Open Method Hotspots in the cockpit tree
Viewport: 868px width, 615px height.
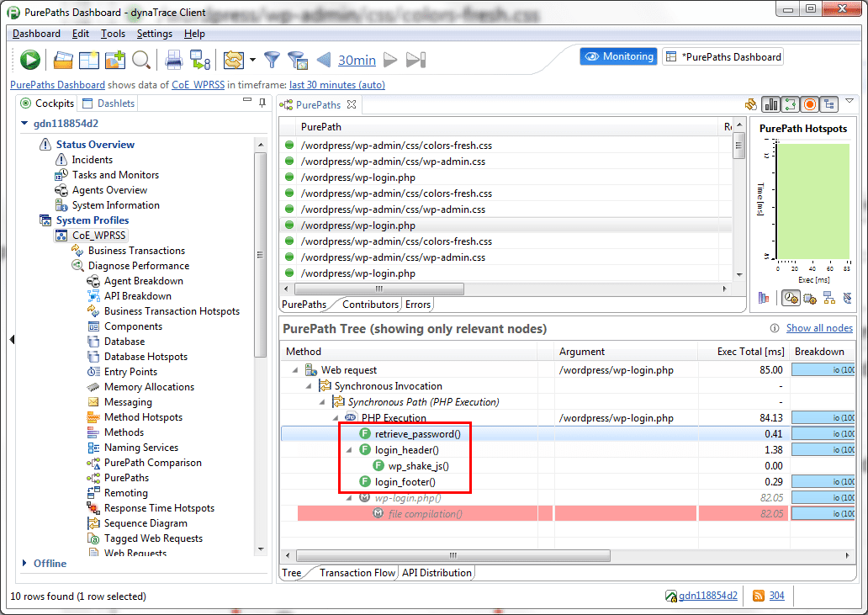click(143, 417)
